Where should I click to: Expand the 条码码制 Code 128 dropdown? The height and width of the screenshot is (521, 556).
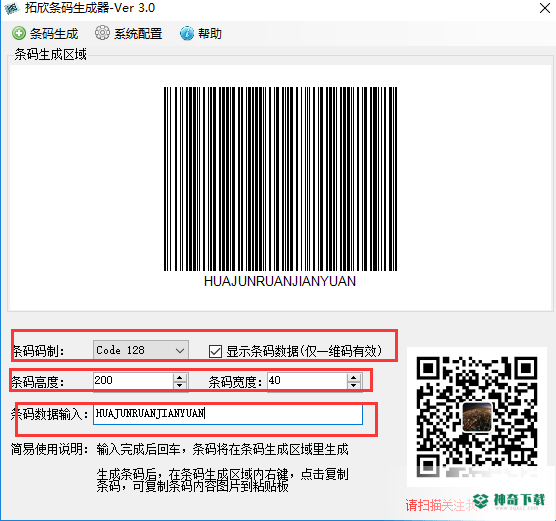click(x=180, y=351)
